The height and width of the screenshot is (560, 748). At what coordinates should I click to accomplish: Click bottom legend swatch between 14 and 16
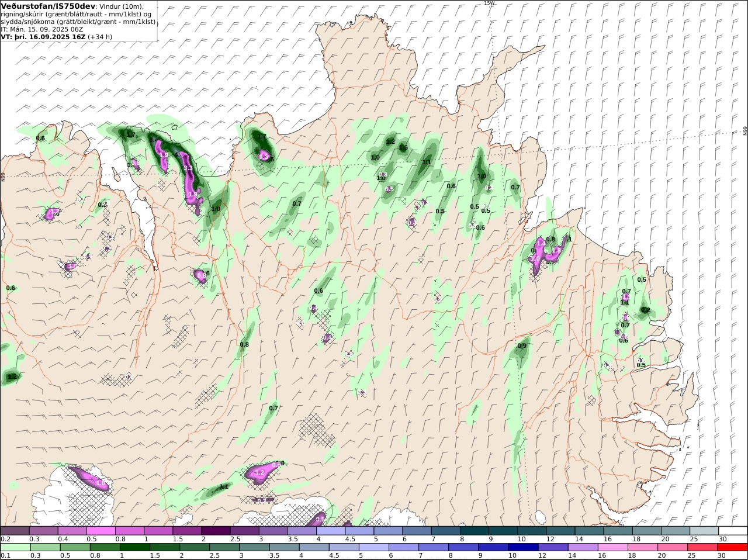[583, 547]
